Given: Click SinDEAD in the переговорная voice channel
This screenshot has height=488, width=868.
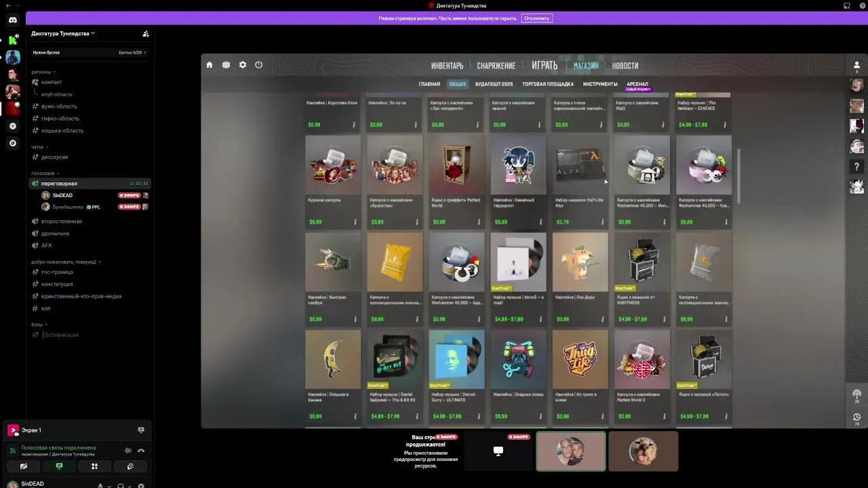Looking at the screenshot, I should pos(62,195).
